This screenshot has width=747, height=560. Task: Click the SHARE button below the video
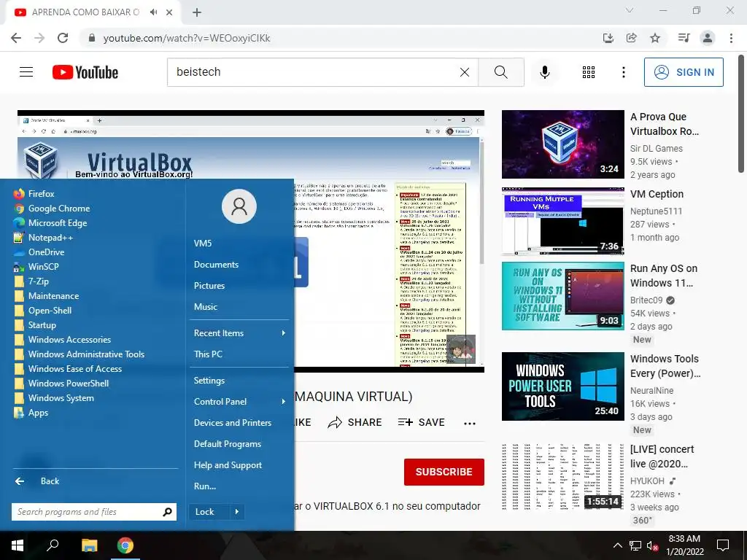click(x=355, y=422)
